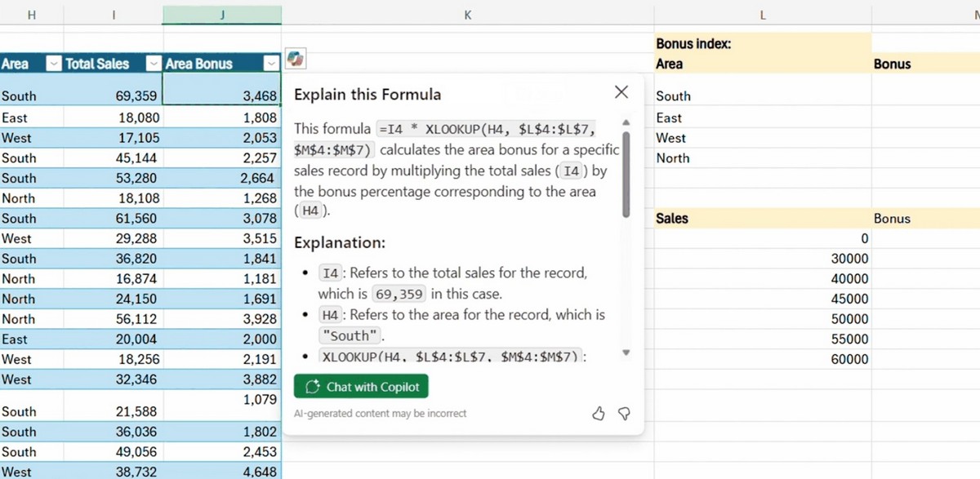Click the scroll-up arrow in the explanation pane
This screenshot has width=980, height=479.
pos(626,122)
